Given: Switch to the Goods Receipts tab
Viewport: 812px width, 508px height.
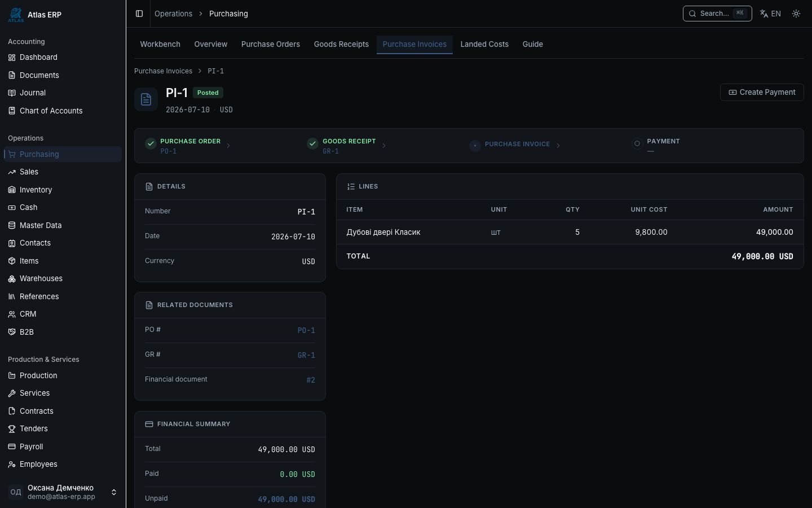Looking at the screenshot, I should (x=341, y=44).
